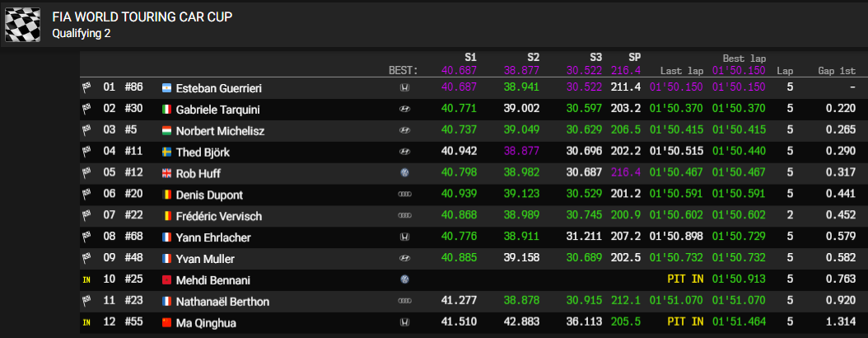
Task: Click the Volkswagen logo in Rob Huff's row
Action: (404, 173)
